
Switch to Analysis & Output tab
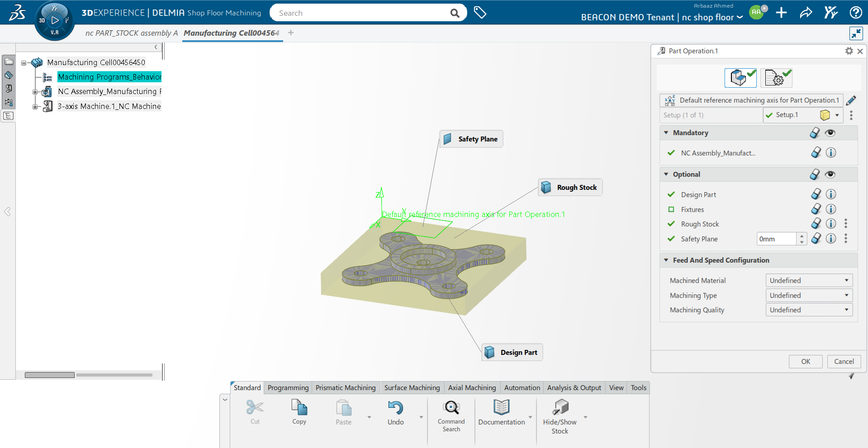(x=574, y=388)
